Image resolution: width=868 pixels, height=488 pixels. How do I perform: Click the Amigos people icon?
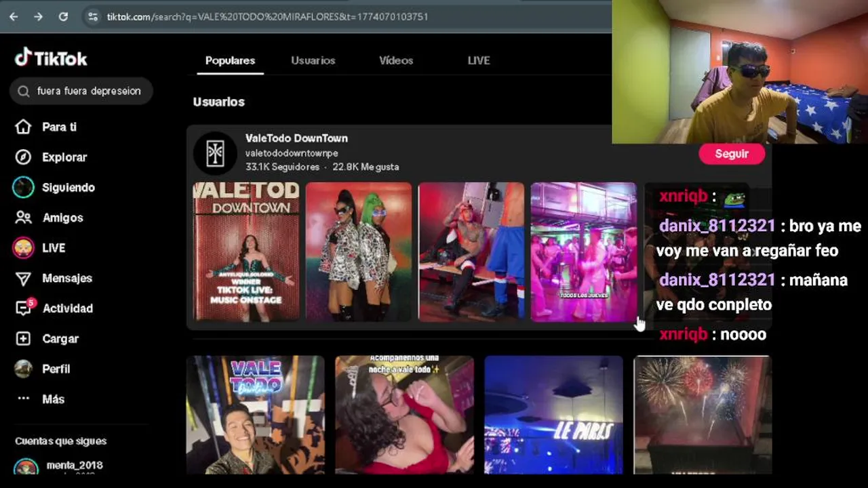click(x=23, y=218)
